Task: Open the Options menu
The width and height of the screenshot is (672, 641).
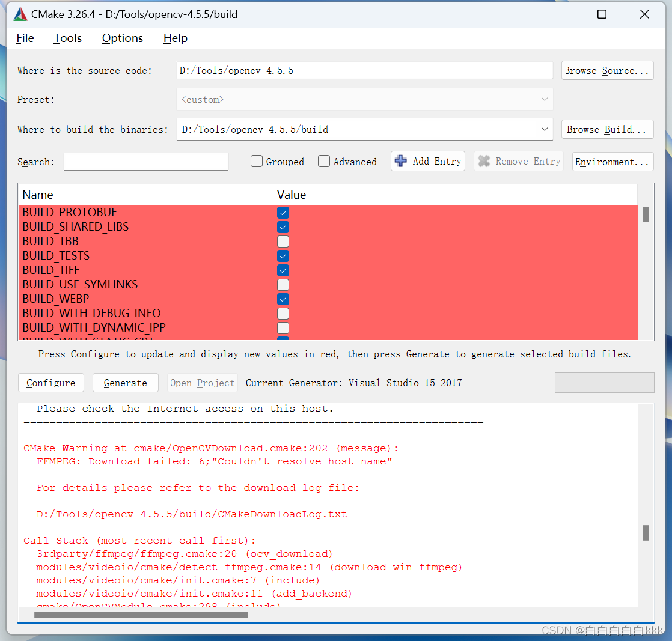Action: click(x=122, y=38)
